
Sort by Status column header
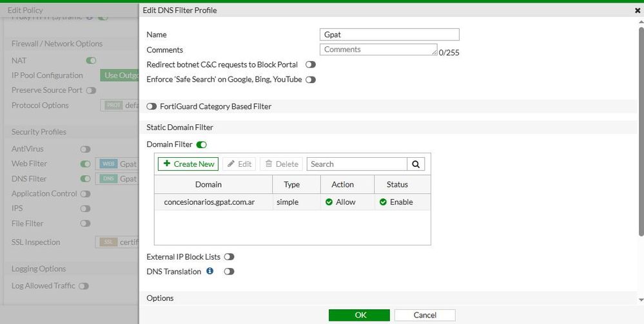tap(402, 184)
